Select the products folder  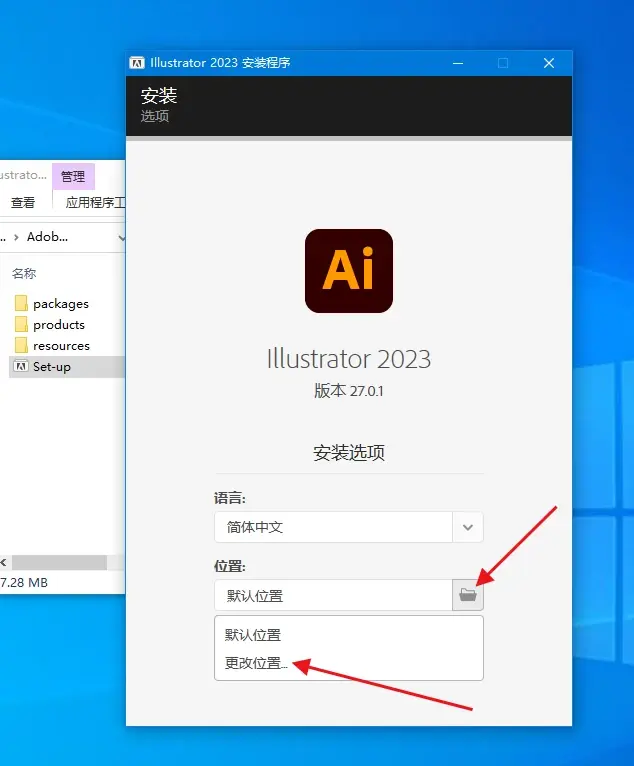click(59, 325)
